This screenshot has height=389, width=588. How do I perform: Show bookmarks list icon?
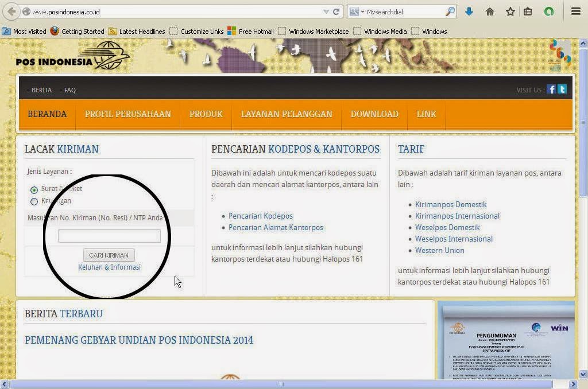[528, 11]
